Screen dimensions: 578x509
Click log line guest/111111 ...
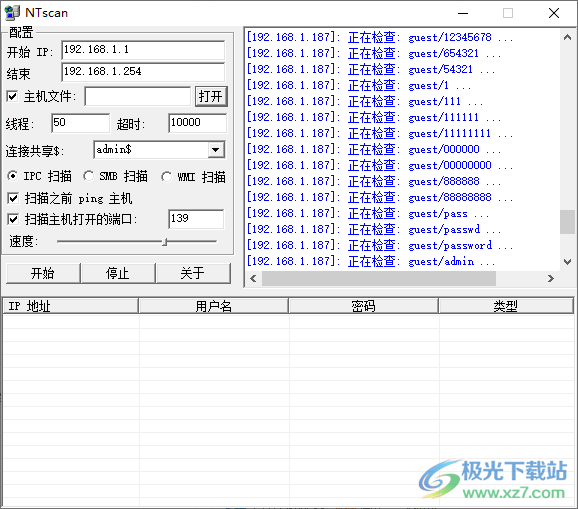(374, 118)
